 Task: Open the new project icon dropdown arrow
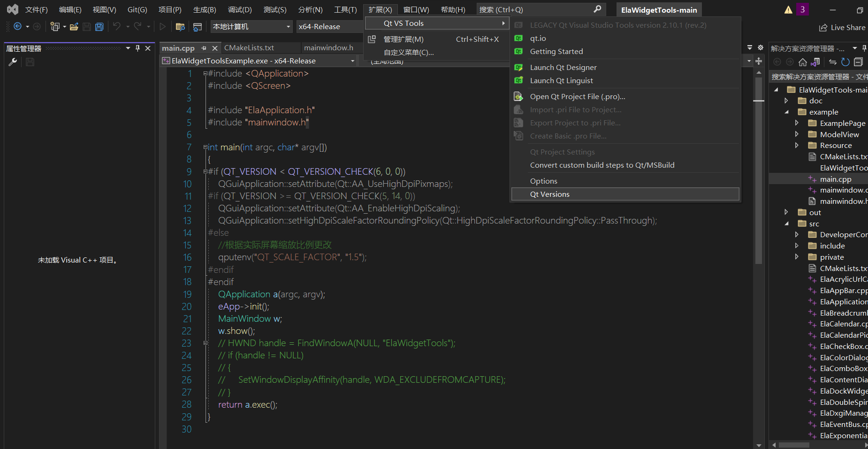point(64,27)
